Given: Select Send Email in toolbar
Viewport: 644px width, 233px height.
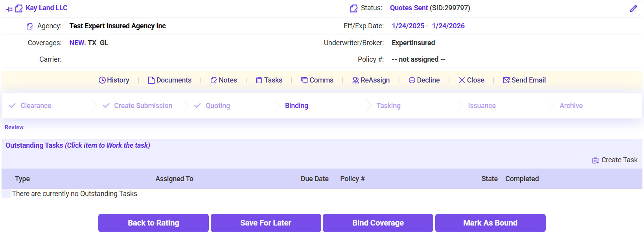Looking at the screenshot, I should tap(524, 80).
